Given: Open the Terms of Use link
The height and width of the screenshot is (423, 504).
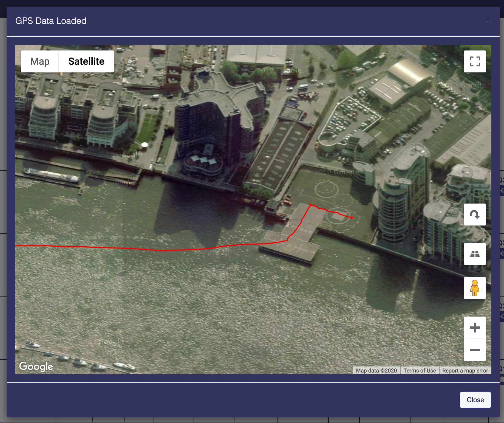Looking at the screenshot, I should 420,370.
